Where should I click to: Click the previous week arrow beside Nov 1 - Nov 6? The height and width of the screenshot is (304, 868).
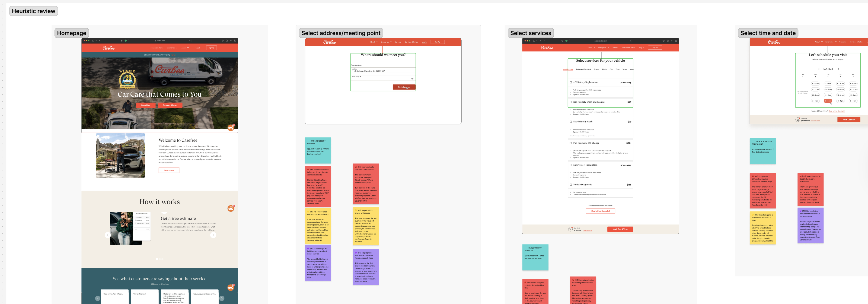tap(818, 69)
